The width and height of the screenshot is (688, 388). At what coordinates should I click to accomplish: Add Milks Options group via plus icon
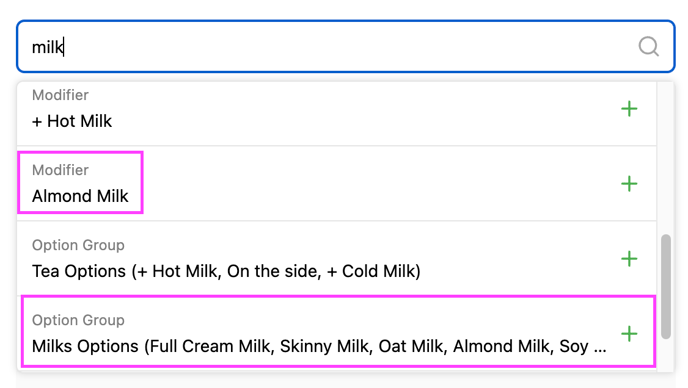pyautogui.click(x=629, y=334)
